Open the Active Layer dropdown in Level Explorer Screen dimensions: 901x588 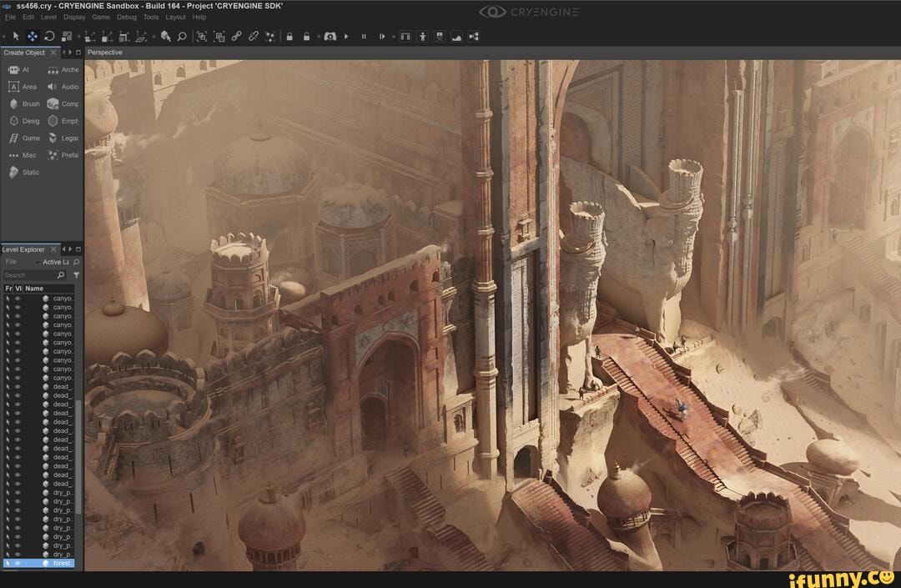(57, 262)
